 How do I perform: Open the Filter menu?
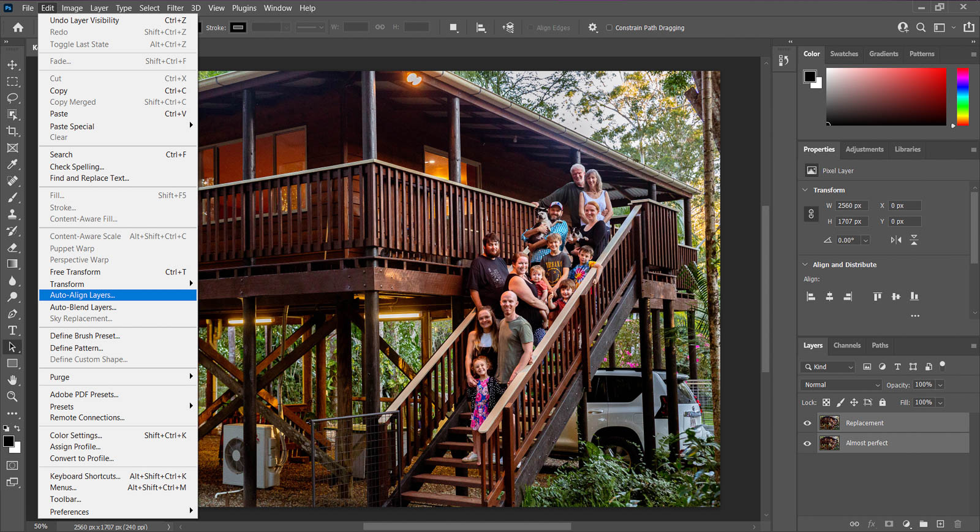pos(175,8)
